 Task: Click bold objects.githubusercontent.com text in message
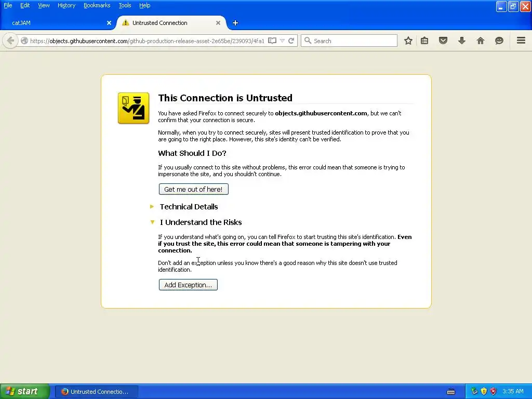(321, 113)
